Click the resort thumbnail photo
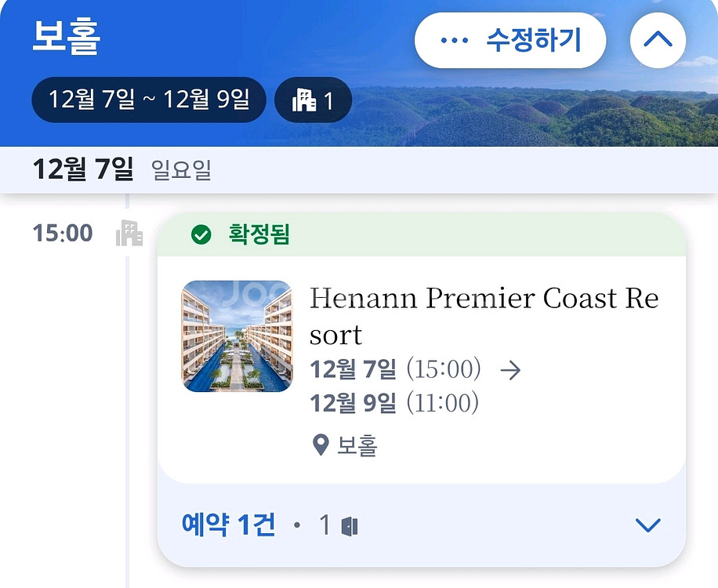This screenshot has width=718, height=588. point(237,336)
